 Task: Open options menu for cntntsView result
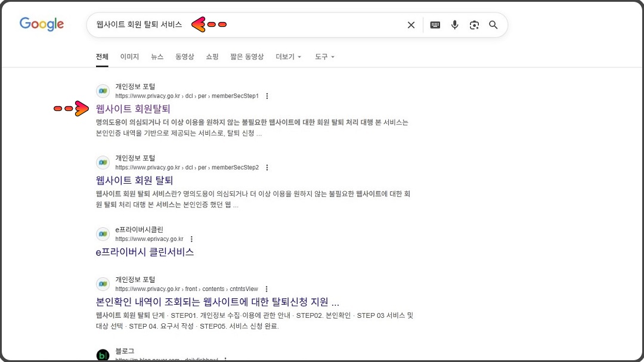266,289
